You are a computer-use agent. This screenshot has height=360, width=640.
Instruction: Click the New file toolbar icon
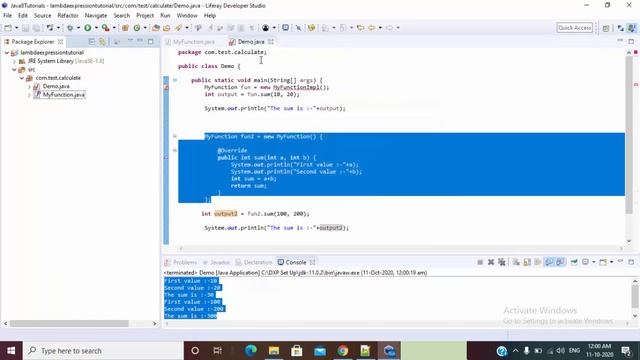(8, 28)
